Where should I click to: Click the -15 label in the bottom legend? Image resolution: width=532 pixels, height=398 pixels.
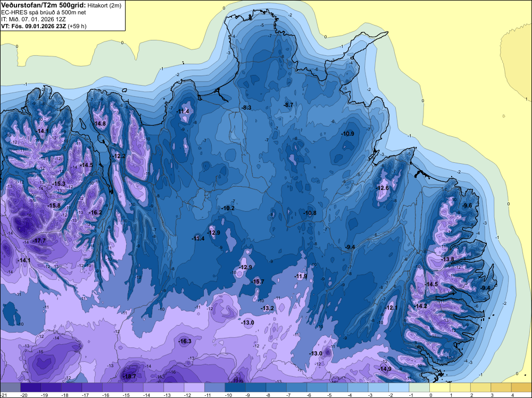point(126,395)
